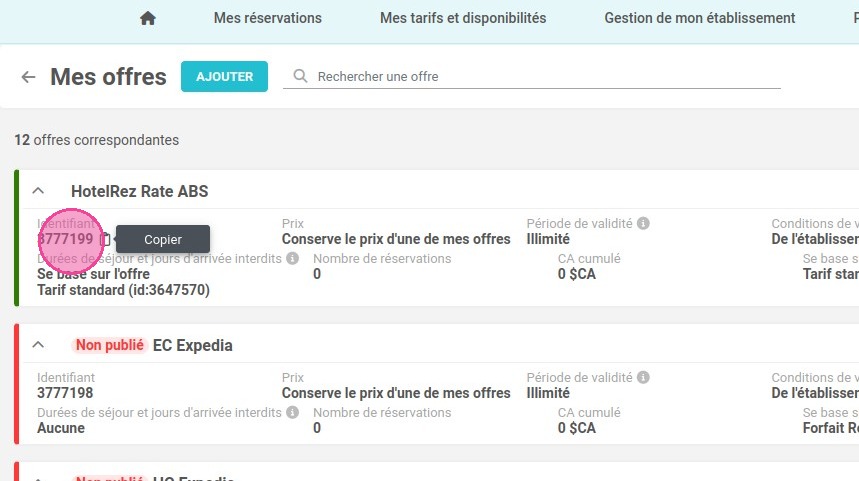
Task: Click the 12 offres correspondantes count
Action: click(96, 140)
